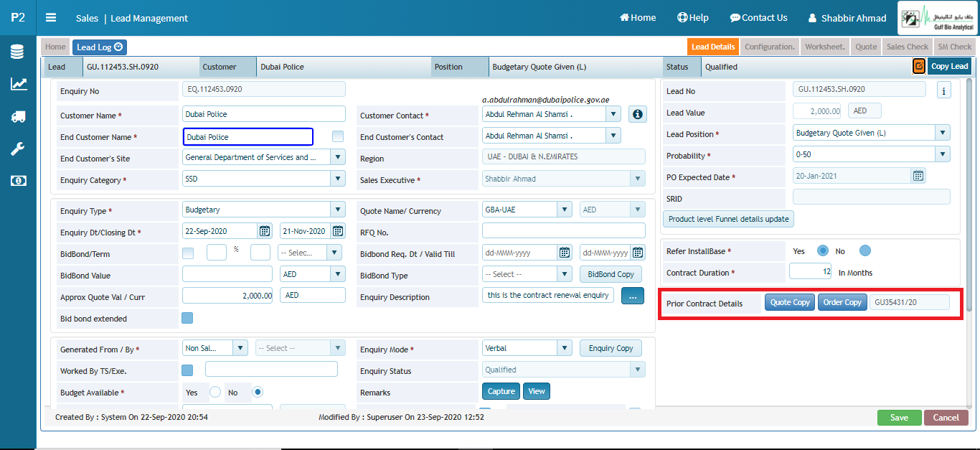Click the Capture remarks button
Image resolution: width=980 pixels, height=450 pixels.
pyautogui.click(x=501, y=391)
